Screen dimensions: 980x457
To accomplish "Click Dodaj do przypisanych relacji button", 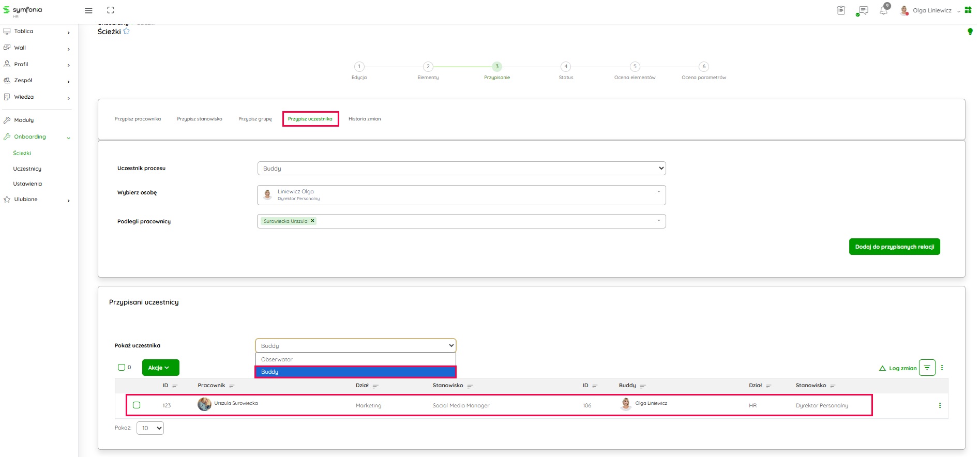I will tap(894, 247).
